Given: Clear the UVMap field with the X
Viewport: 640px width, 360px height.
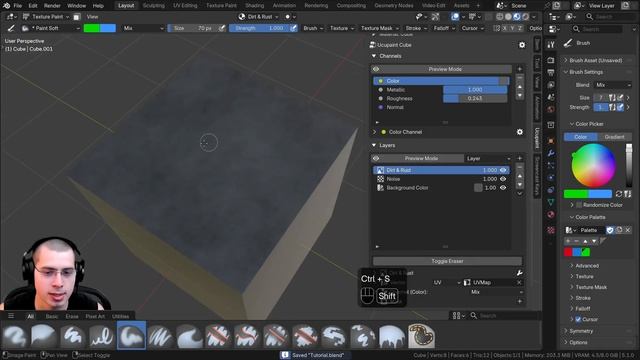Looking at the screenshot, I should pos(519,282).
